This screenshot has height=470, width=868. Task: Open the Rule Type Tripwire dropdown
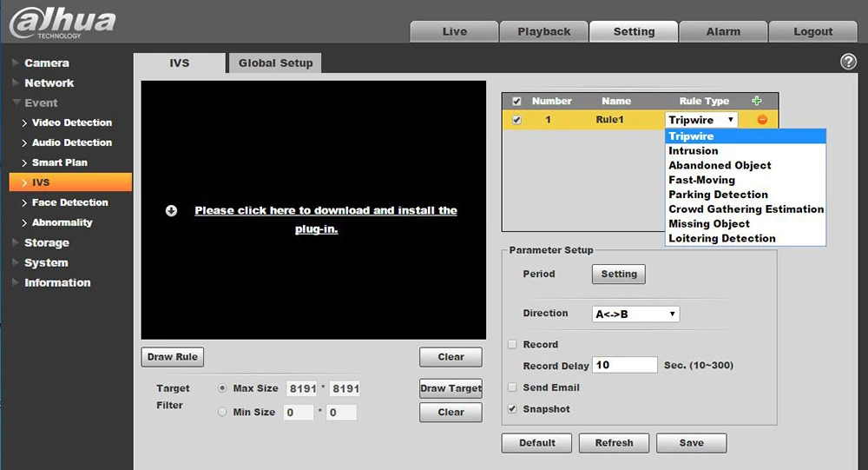701,120
